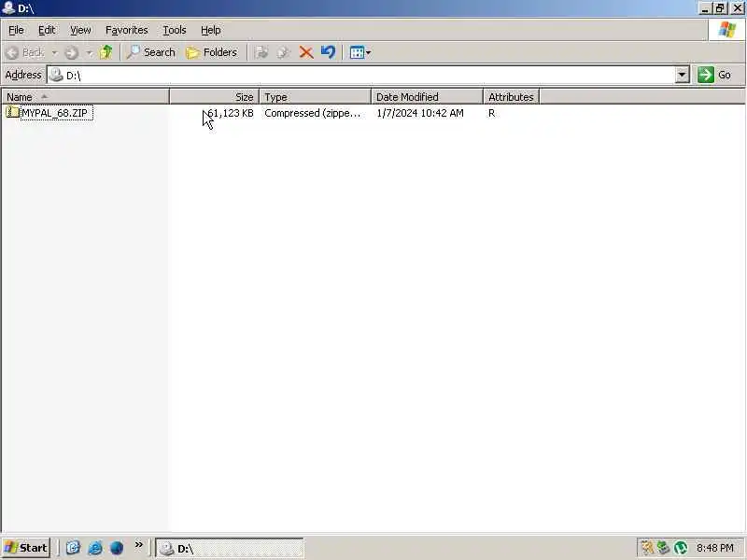Click the drive icon in Address bar
The image size is (747, 560).
point(57,75)
